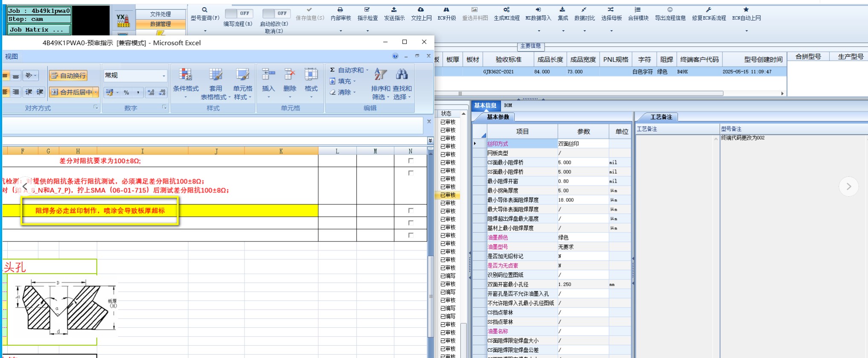The image size is (868, 358).
Task: Toggle 自动换行 wrap text button
Action: coord(68,76)
